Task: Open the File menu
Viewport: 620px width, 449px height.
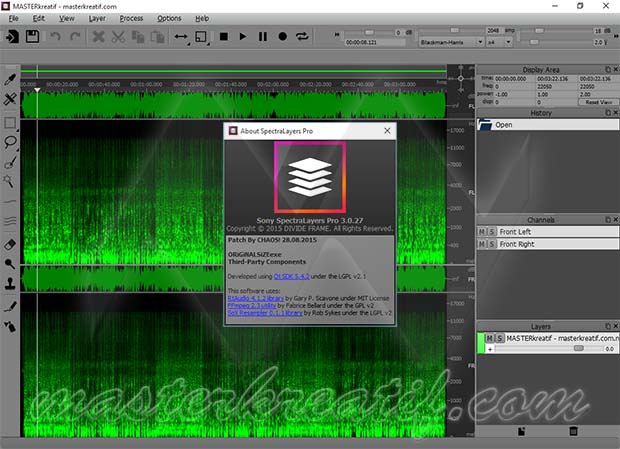Action: pyautogui.click(x=13, y=18)
